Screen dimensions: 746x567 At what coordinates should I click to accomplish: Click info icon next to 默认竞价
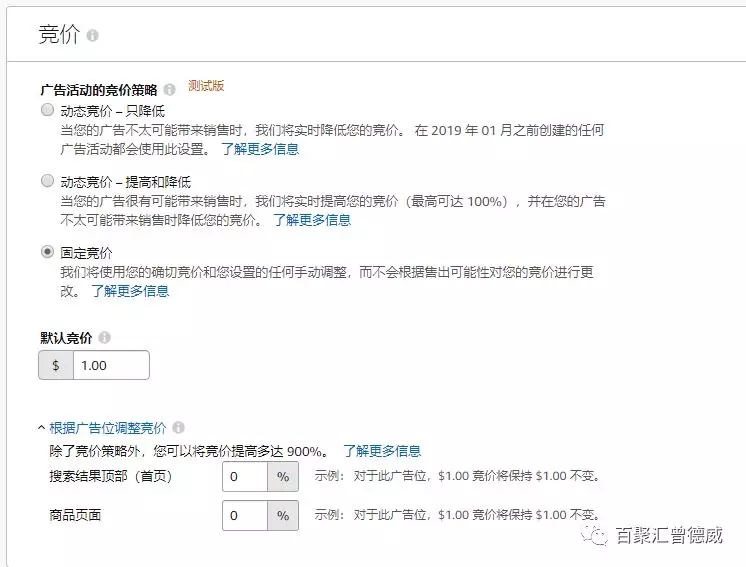[105, 337]
